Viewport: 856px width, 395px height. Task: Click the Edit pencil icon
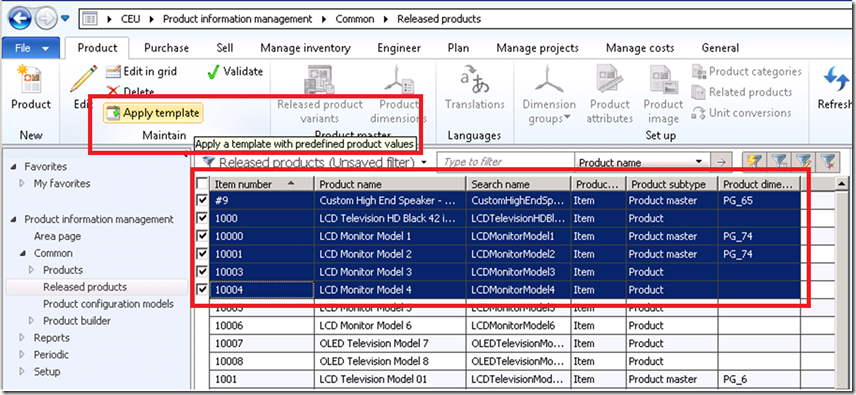pos(83,80)
